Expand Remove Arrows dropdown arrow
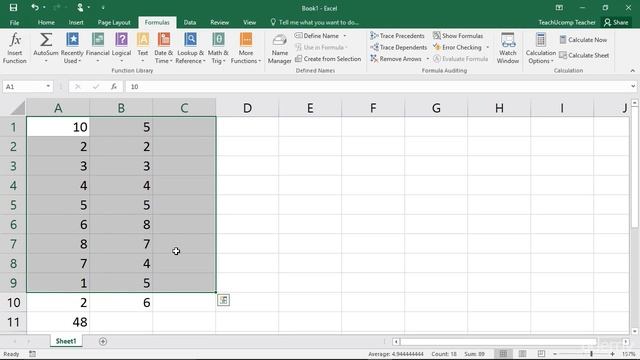Image resolution: width=640 pixels, height=360 pixels. click(x=427, y=59)
